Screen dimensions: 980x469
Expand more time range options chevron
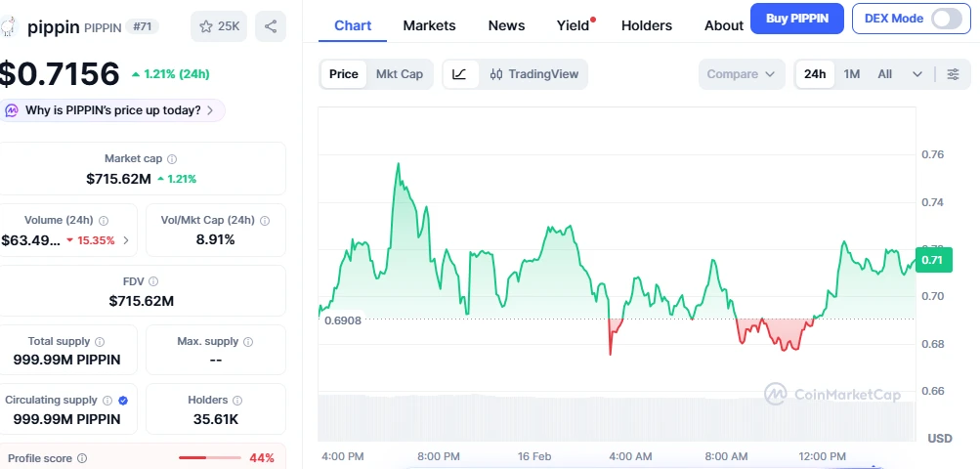(917, 74)
